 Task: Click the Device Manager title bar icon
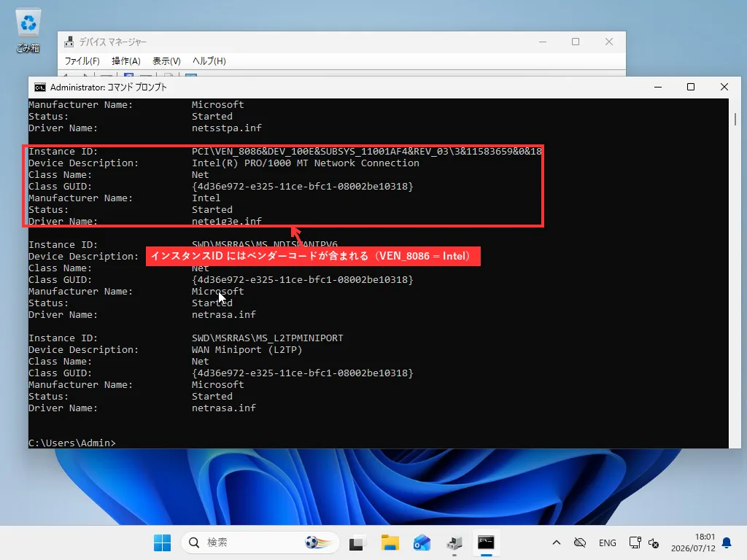click(69, 42)
